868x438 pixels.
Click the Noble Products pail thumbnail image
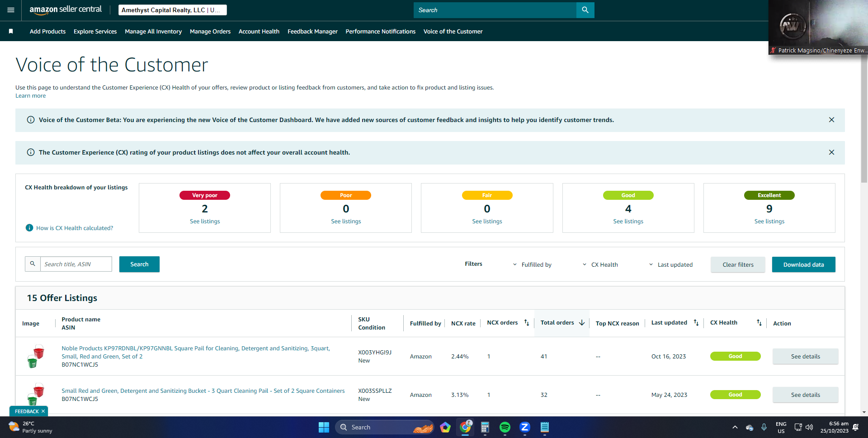point(36,356)
